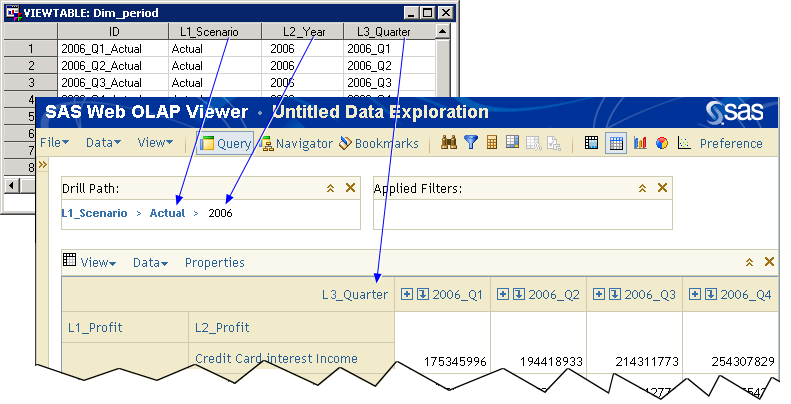The width and height of the screenshot is (791, 404).
Task: Click the L1_Scenario drill path link
Action: [x=94, y=213]
